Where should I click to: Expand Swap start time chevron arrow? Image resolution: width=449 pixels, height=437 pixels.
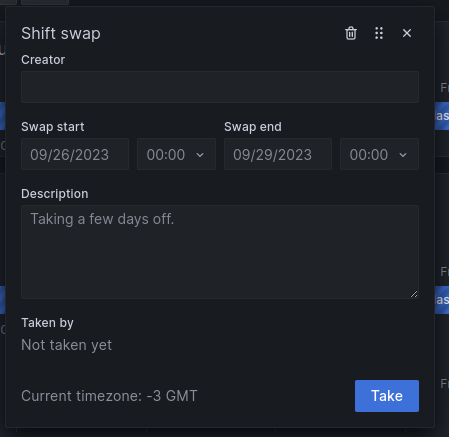click(x=200, y=155)
